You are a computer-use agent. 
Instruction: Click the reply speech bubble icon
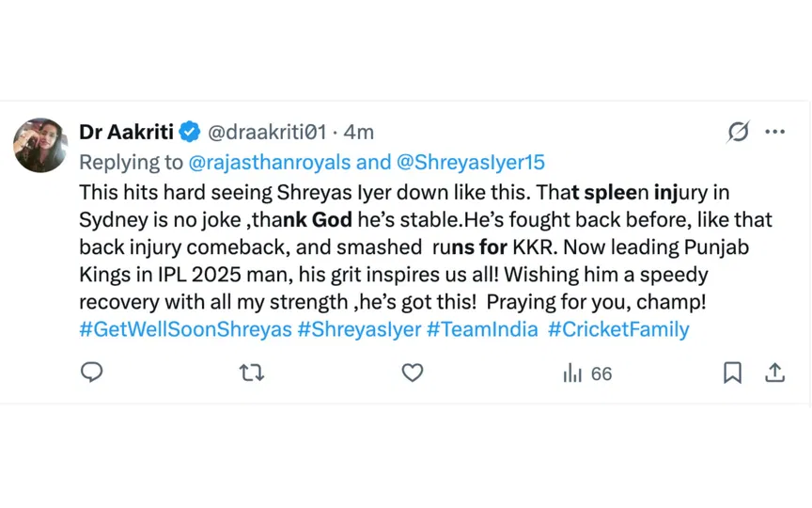[91, 373]
